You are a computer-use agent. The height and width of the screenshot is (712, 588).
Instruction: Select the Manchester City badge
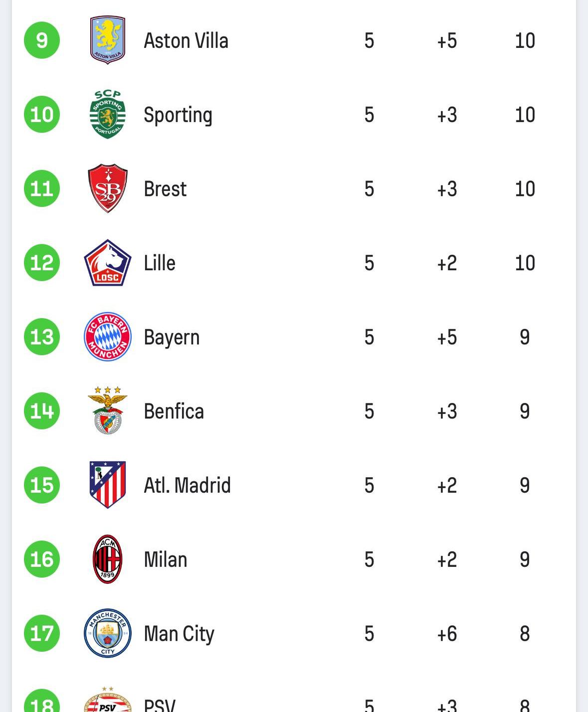click(107, 633)
